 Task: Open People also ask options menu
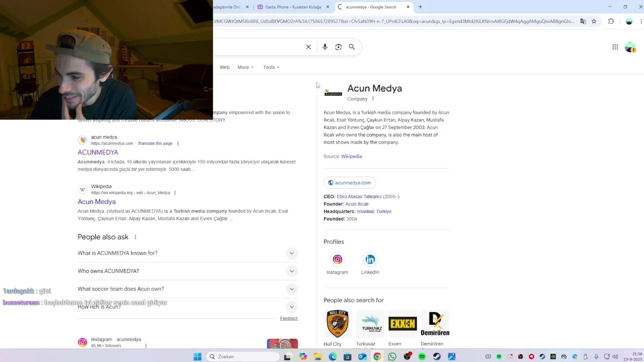135,237
